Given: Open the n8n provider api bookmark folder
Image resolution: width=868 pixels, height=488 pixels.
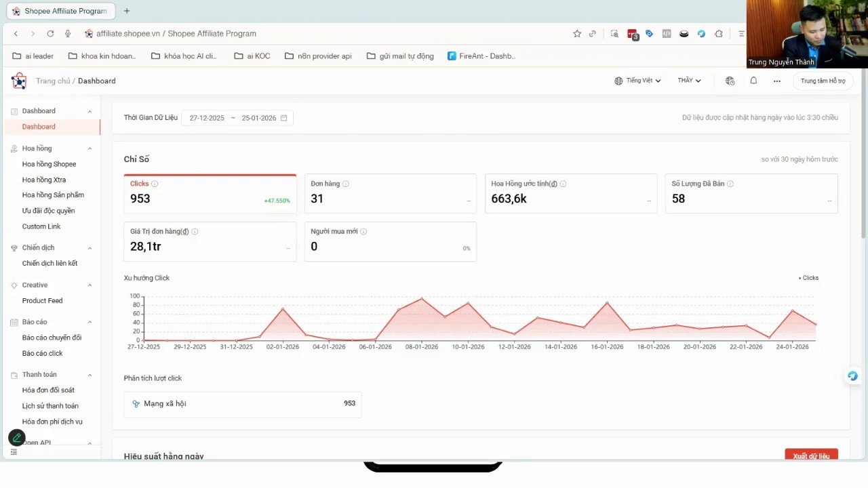Looking at the screenshot, I should click(x=318, y=56).
